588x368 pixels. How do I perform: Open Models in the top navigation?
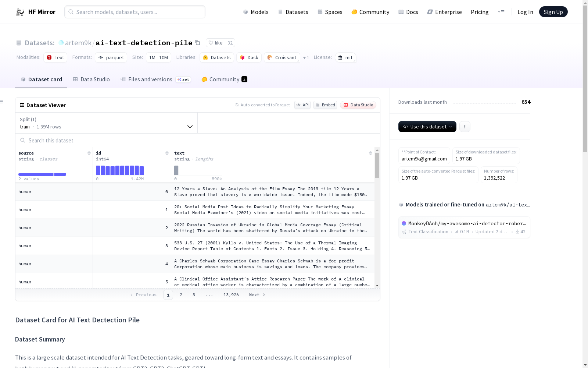click(x=256, y=12)
